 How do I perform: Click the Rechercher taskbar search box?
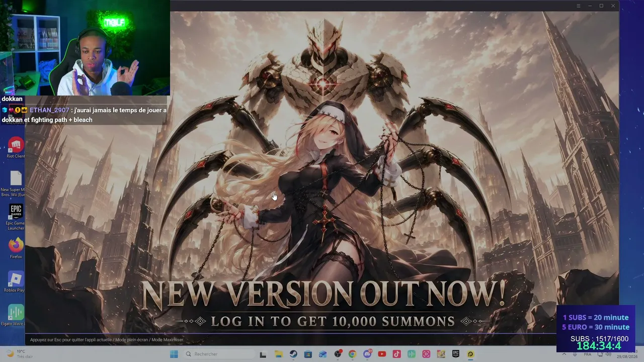218,354
